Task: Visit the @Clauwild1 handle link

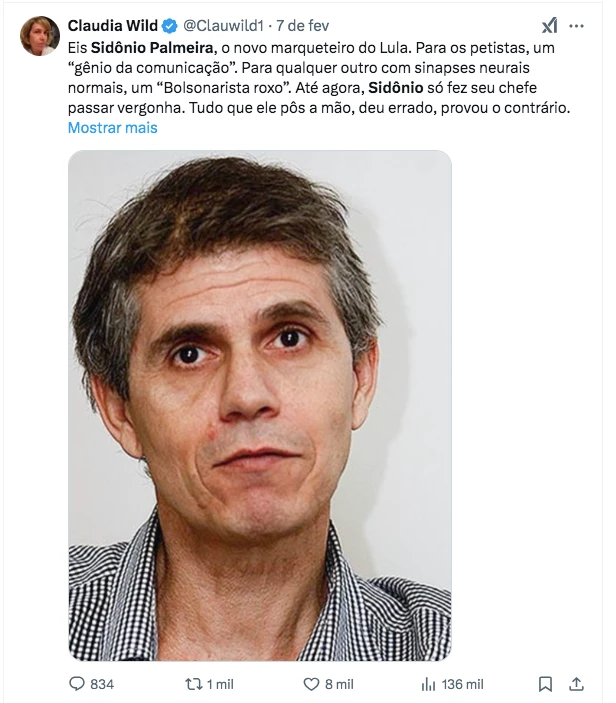Action: (x=223, y=26)
